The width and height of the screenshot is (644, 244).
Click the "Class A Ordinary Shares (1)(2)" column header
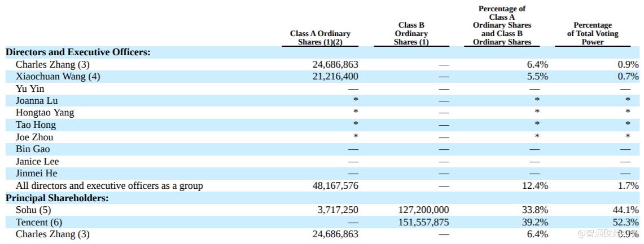[x=320, y=38]
